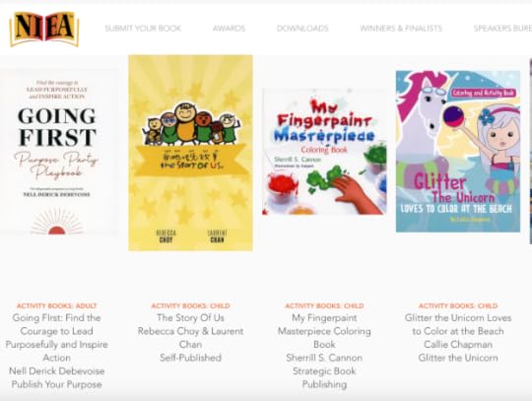Select the Going First book cover

(59, 153)
